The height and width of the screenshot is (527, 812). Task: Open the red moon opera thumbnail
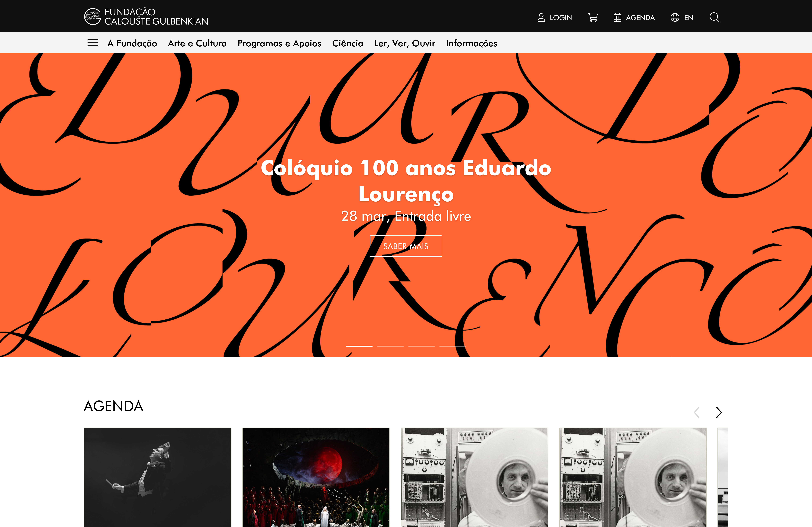point(316,477)
